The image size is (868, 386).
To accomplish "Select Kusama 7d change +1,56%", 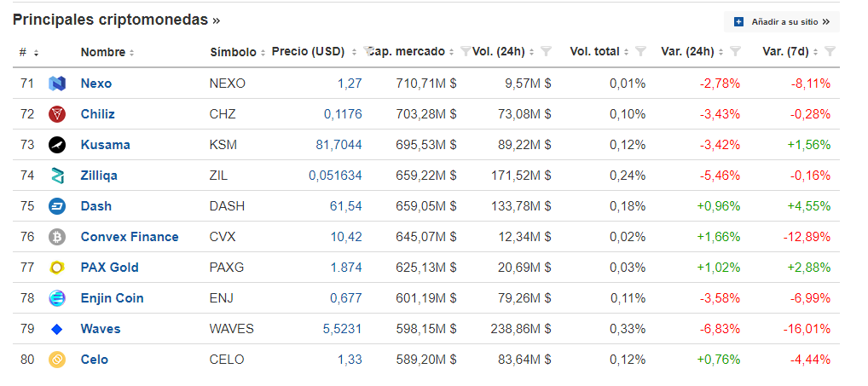I will pyautogui.click(x=809, y=145).
